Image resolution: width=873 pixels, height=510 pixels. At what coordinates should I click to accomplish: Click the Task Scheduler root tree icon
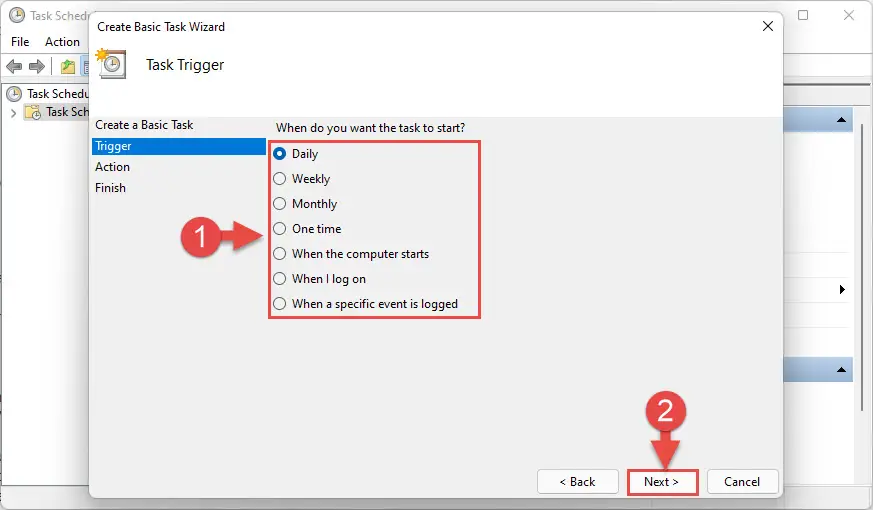click(14, 94)
